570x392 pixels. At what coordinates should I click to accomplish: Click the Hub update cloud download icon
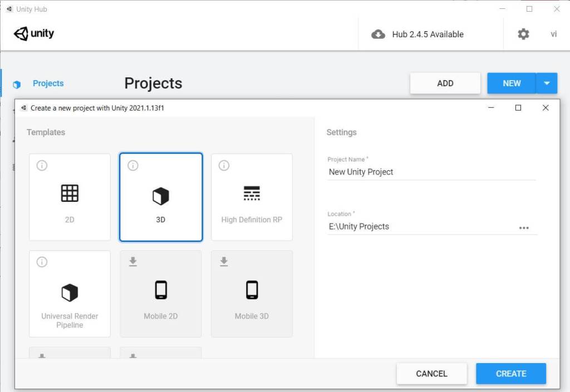tap(378, 34)
